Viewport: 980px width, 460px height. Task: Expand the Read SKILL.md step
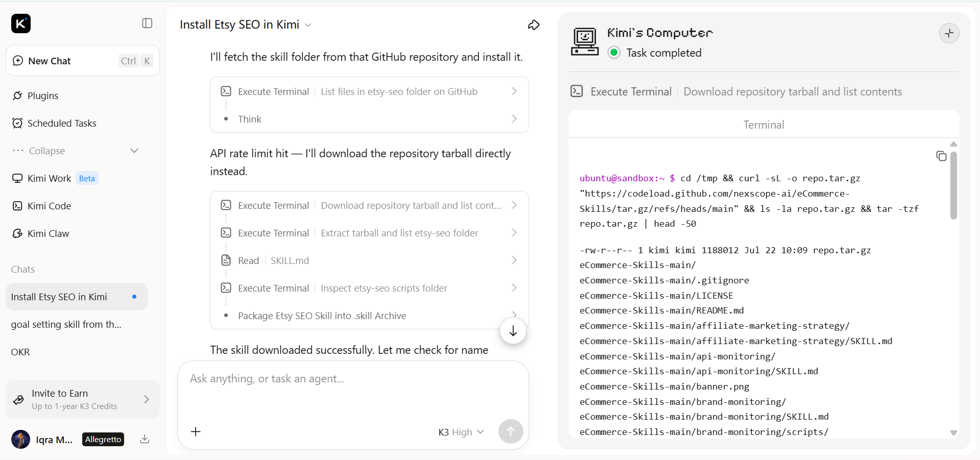[x=369, y=260]
